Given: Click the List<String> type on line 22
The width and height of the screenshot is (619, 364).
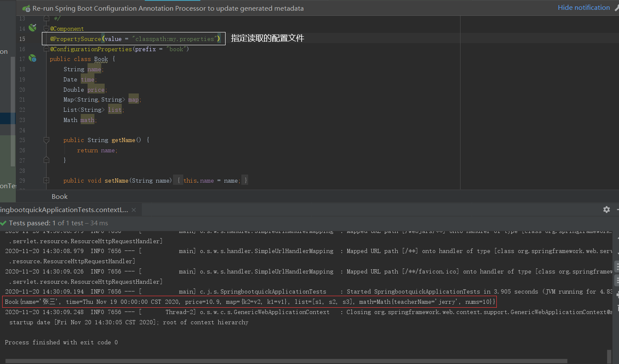Looking at the screenshot, I should 84,110.
